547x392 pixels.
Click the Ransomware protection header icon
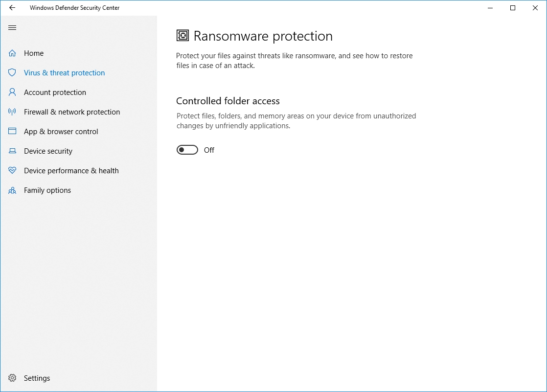[x=182, y=36]
